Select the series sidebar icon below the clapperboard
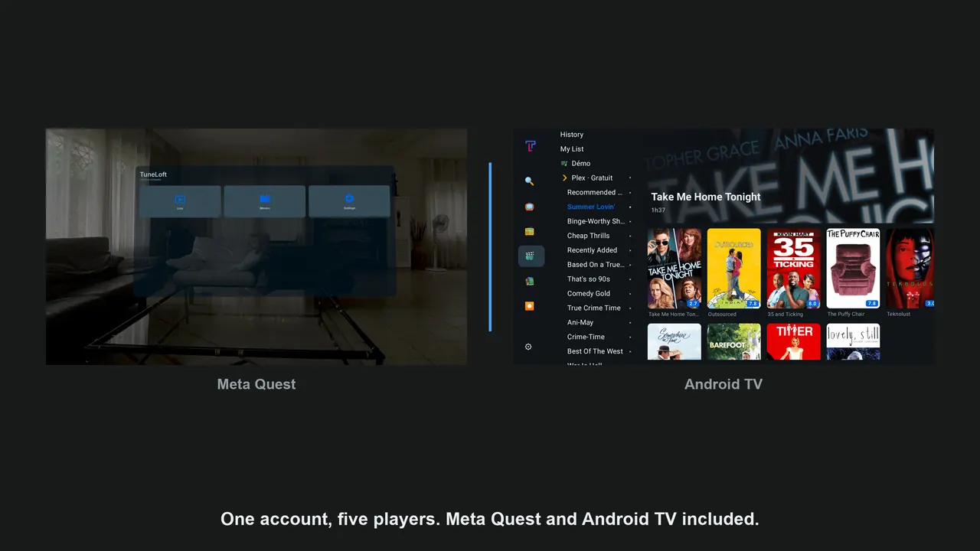 tap(529, 281)
